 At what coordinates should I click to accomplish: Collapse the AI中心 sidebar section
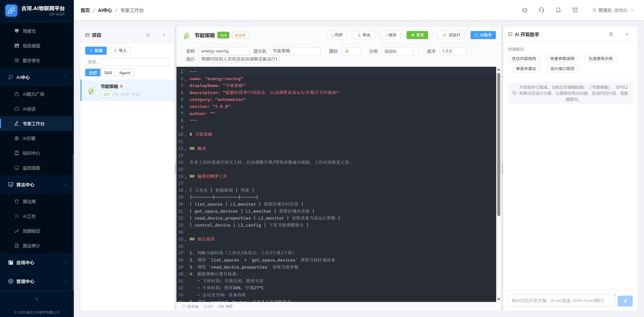(x=65, y=77)
